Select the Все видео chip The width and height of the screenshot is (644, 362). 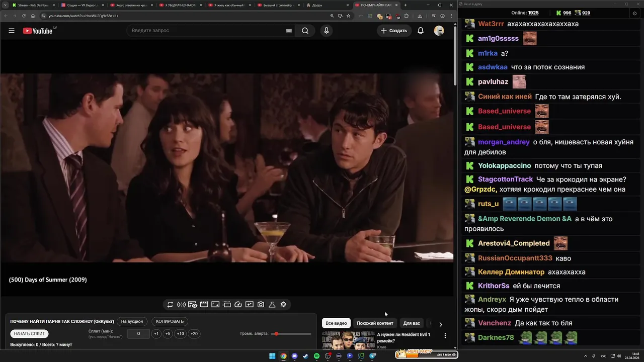point(336,323)
